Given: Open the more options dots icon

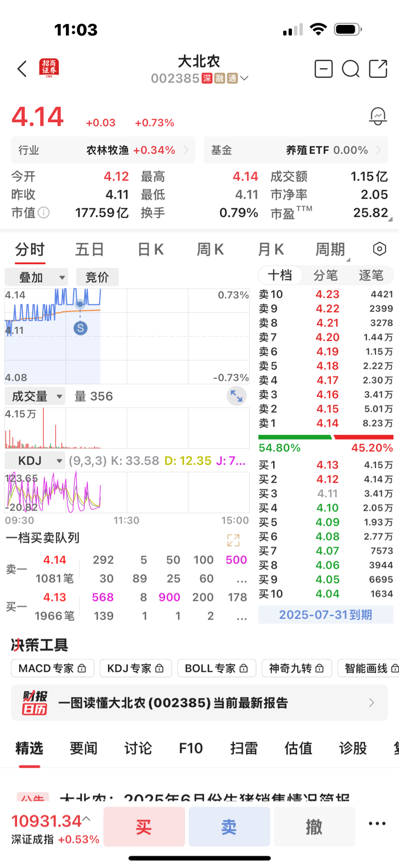Looking at the screenshot, I should pyautogui.click(x=377, y=823).
